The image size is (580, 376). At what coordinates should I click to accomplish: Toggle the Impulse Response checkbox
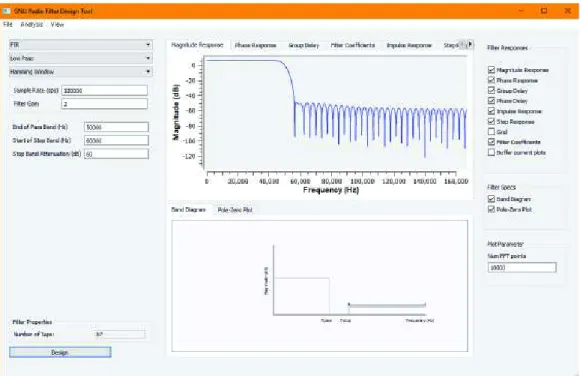[x=491, y=111]
